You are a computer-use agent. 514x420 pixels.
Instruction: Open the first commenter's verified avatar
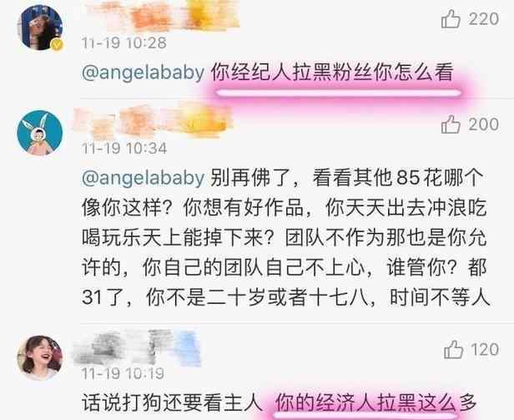(40, 28)
